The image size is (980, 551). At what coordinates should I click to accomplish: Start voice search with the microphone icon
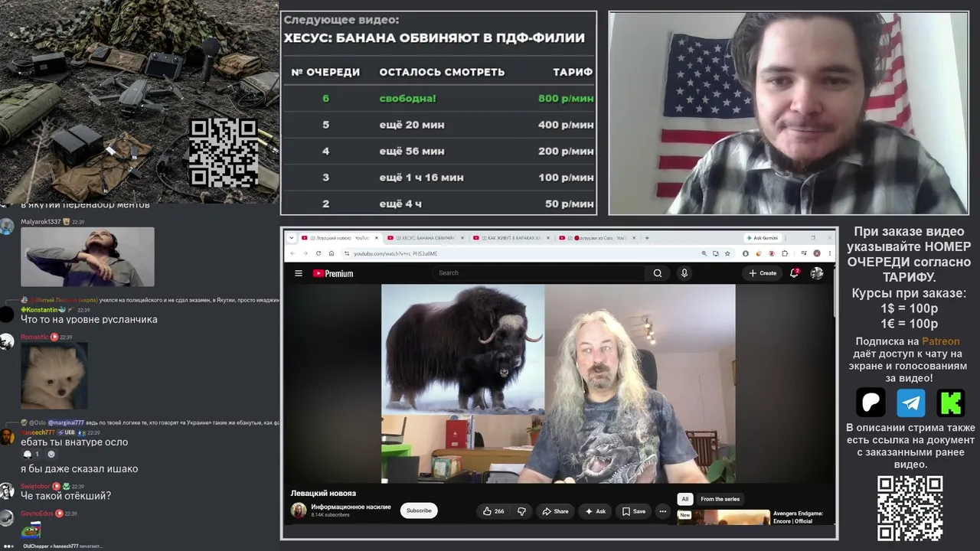pyautogui.click(x=684, y=273)
